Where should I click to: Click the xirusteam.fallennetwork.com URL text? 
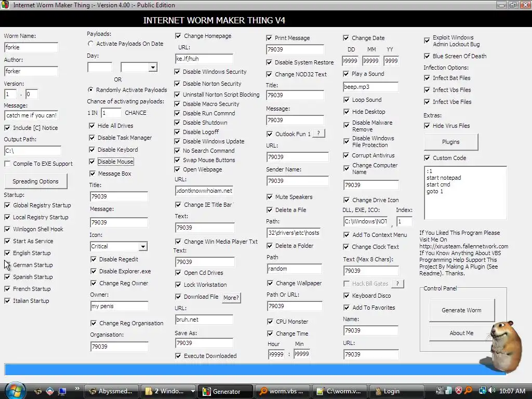[x=463, y=246]
